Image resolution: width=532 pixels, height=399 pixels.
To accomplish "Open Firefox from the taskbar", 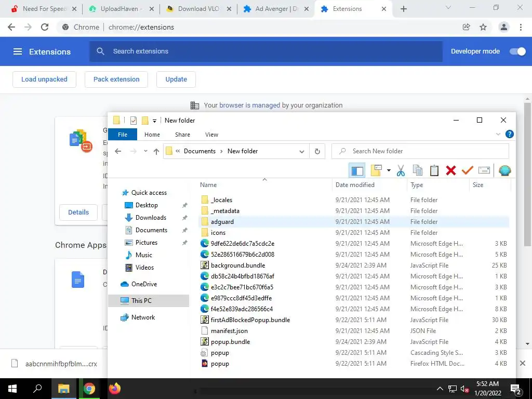I will pos(115,389).
